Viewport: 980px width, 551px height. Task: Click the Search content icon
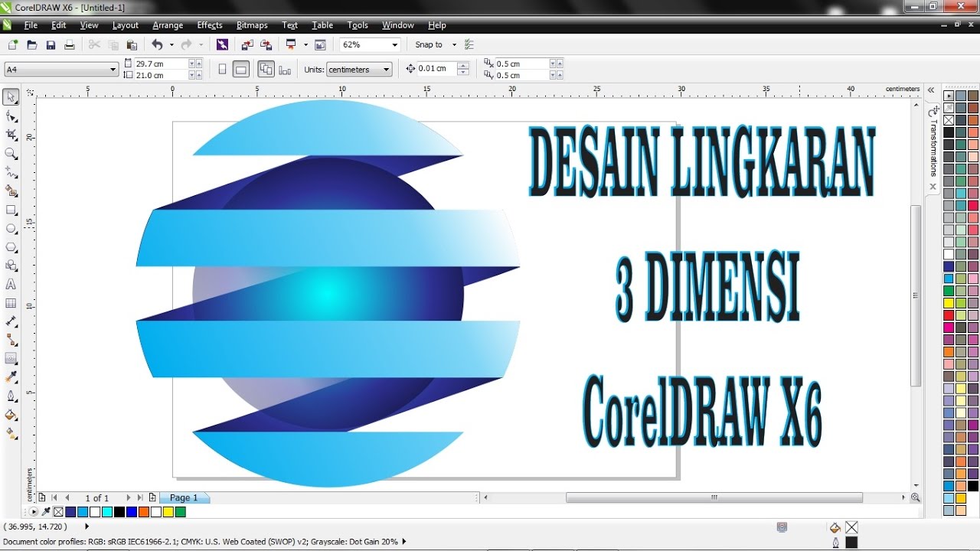point(222,45)
